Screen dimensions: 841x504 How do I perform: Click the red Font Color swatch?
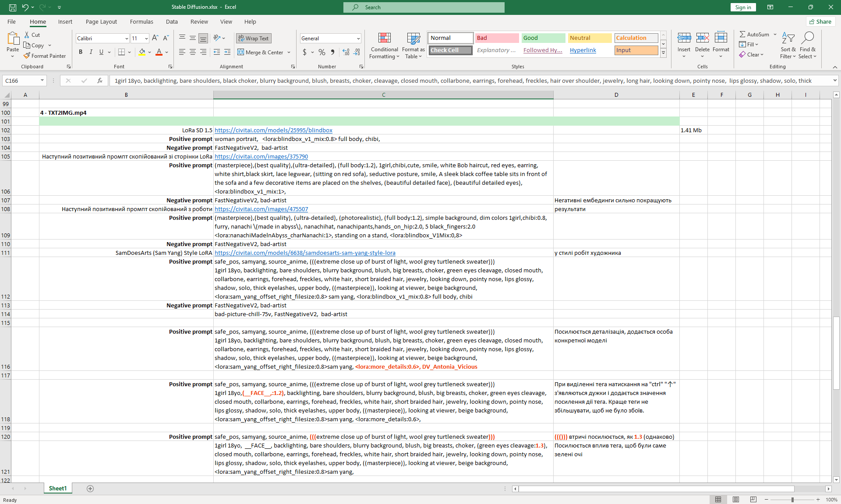159,52
